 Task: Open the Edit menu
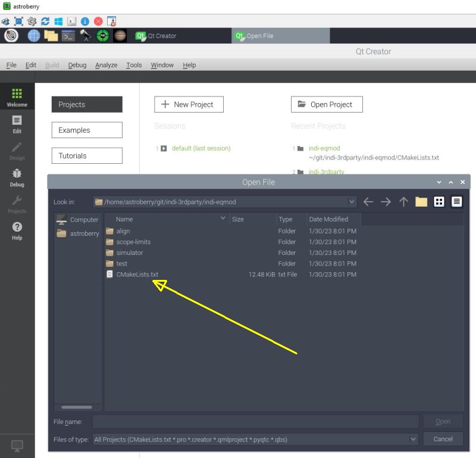[x=31, y=65]
